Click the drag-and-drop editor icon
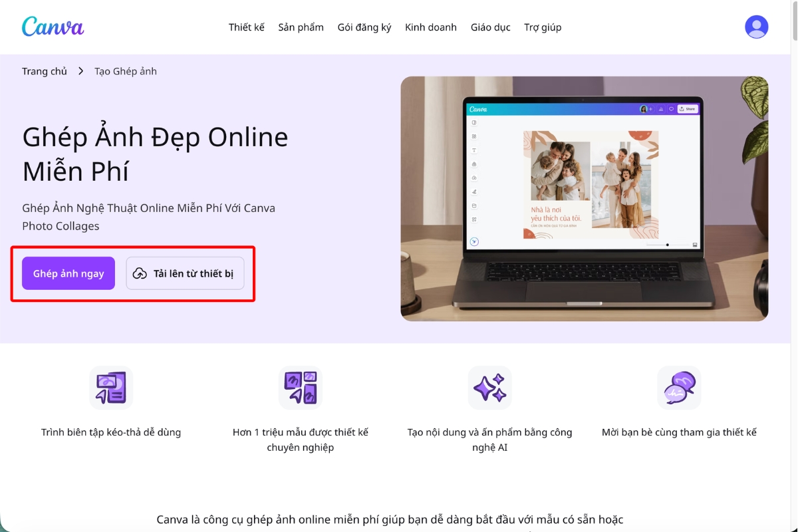The image size is (798, 532). tap(111, 387)
